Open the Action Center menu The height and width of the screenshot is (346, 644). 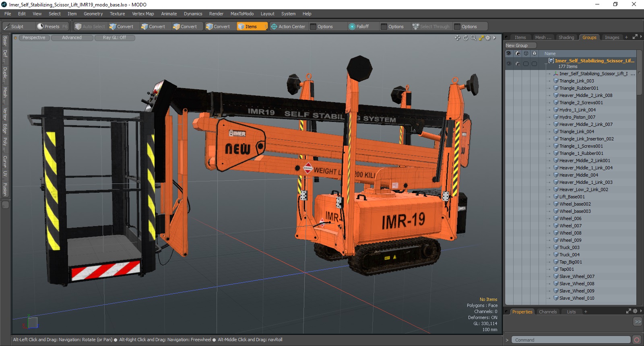(288, 27)
